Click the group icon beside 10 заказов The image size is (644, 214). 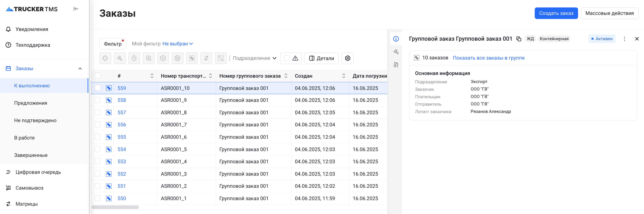(416, 58)
